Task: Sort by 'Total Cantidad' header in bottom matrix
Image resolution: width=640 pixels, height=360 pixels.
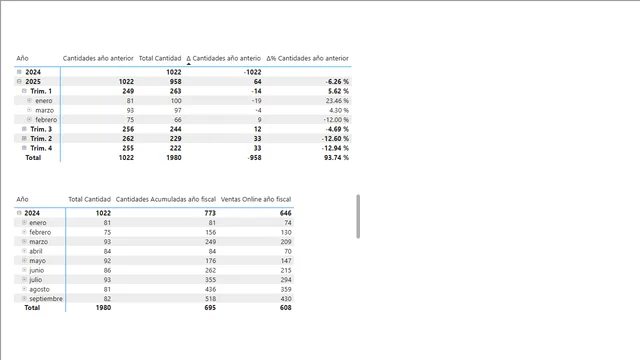Action: (x=89, y=199)
